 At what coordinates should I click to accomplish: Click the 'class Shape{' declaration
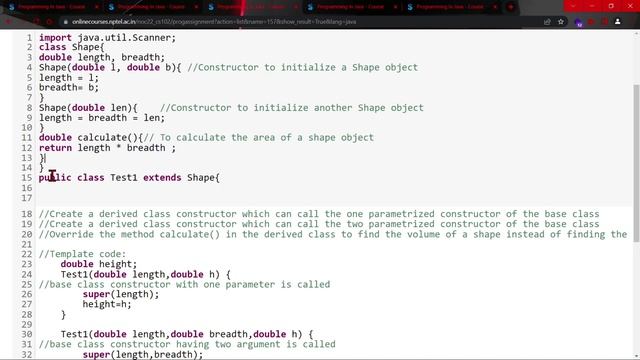pos(71,47)
